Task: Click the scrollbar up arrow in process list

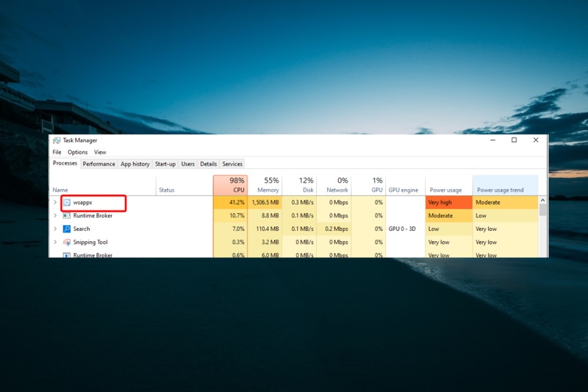Action: pyautogui.click(x=542, y=200)
